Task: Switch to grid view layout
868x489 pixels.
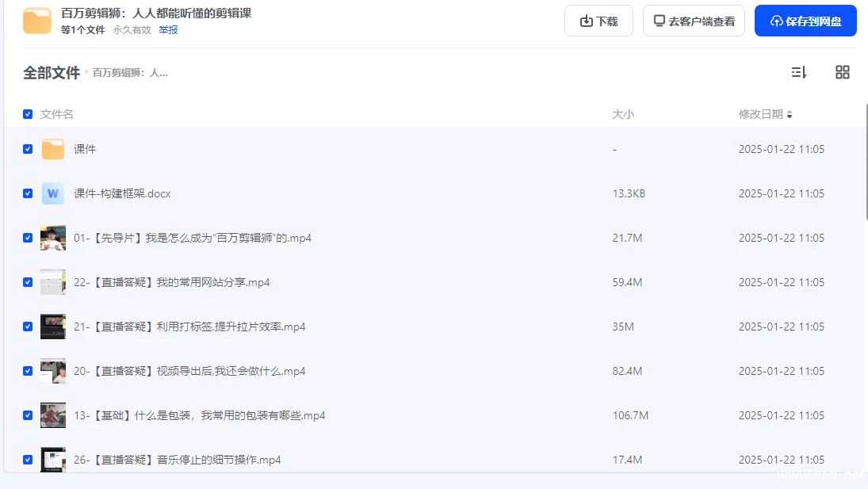Action: (x=842, y=72)
